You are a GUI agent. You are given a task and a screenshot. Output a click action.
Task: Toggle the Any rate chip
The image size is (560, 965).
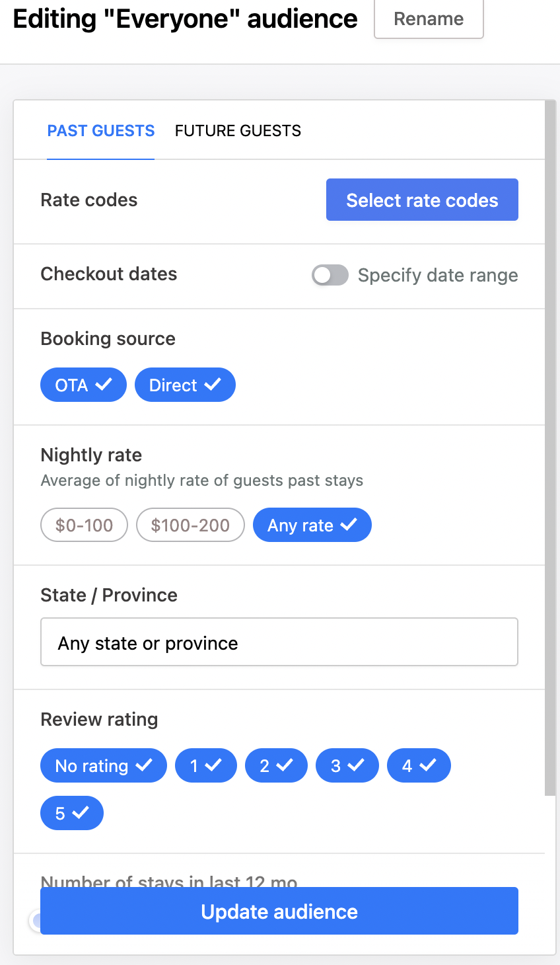[x=312, y=525]
